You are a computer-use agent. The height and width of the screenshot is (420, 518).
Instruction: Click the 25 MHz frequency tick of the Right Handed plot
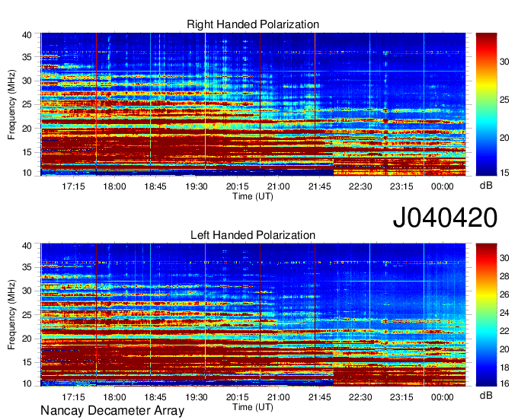tap(27, 104)
